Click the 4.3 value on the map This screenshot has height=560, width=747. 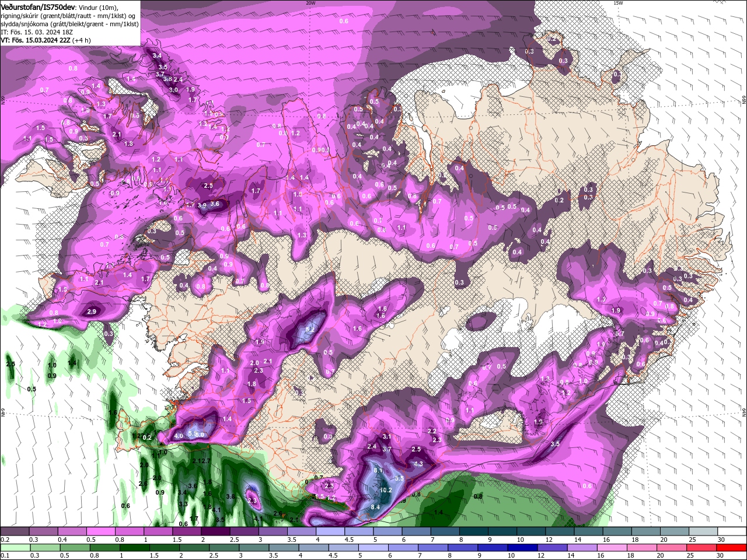tap(418, 464)
